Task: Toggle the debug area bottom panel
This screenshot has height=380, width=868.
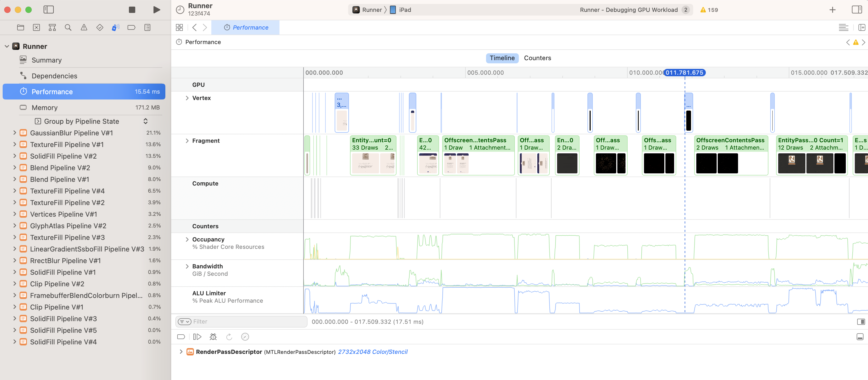Action: (860, 336)
